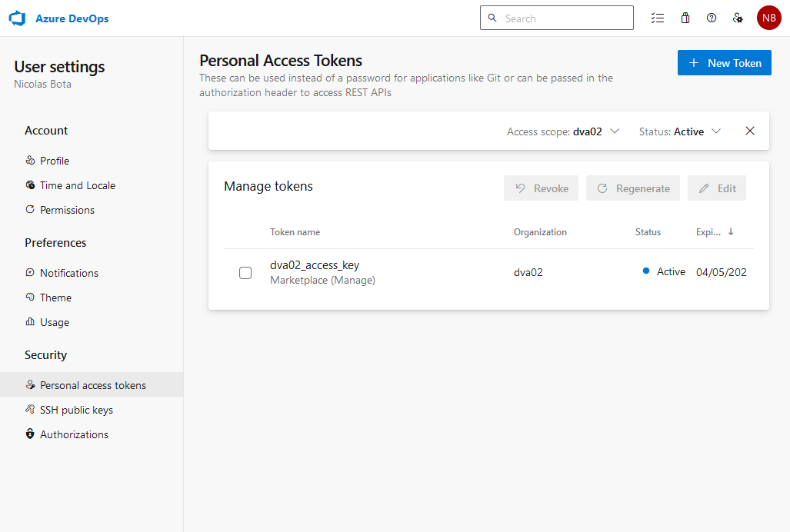
Task: Select Personal access tokens sidebar item
Action: pos(92,385)
